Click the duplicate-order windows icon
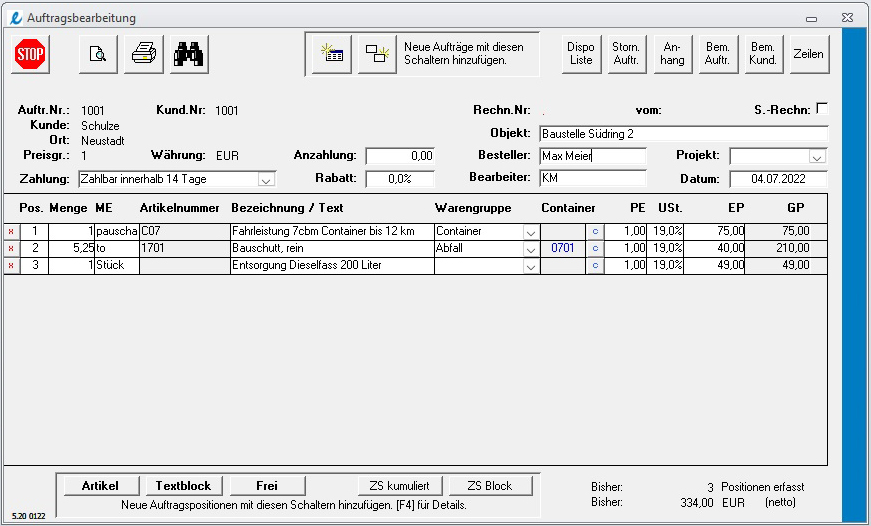871x526 pixels. [x=377, y=54]
